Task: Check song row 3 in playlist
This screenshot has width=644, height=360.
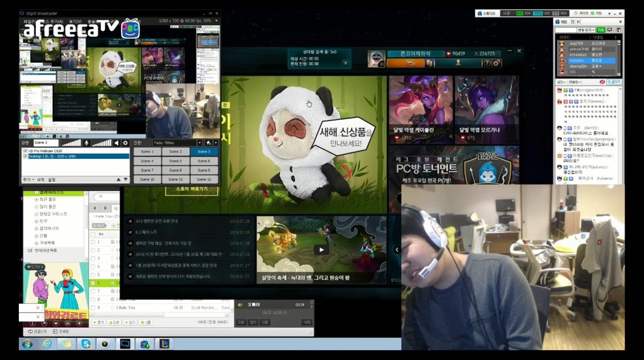Action: pos(93,258)
